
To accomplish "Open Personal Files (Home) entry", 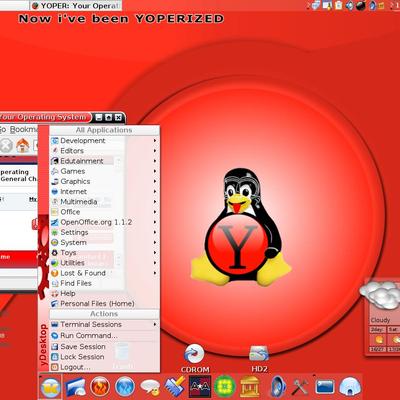I will (x=104, y=304).
